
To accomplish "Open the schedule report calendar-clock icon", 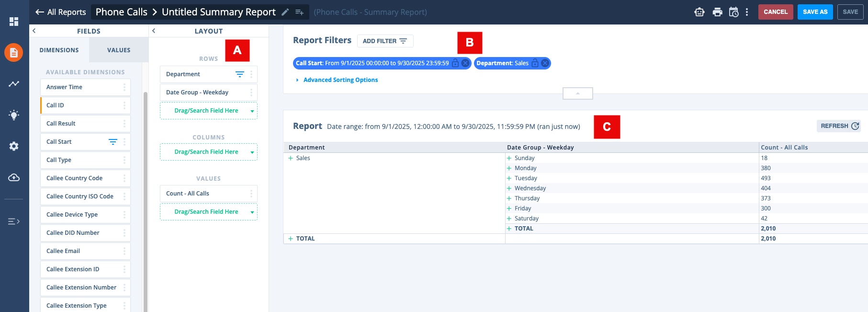I will 733,12.
